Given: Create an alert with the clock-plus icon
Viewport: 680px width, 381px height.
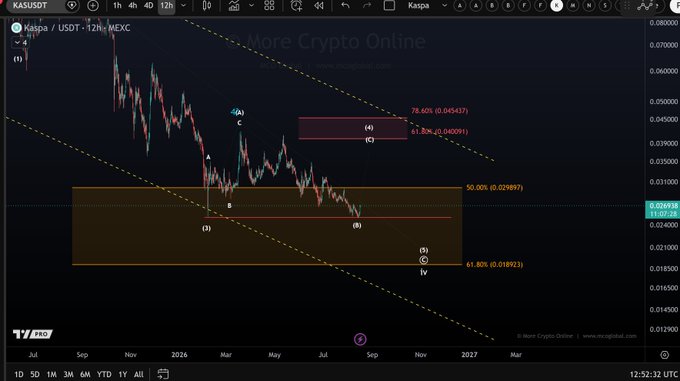Looking at the screenshot, I should tap(296, 6).
